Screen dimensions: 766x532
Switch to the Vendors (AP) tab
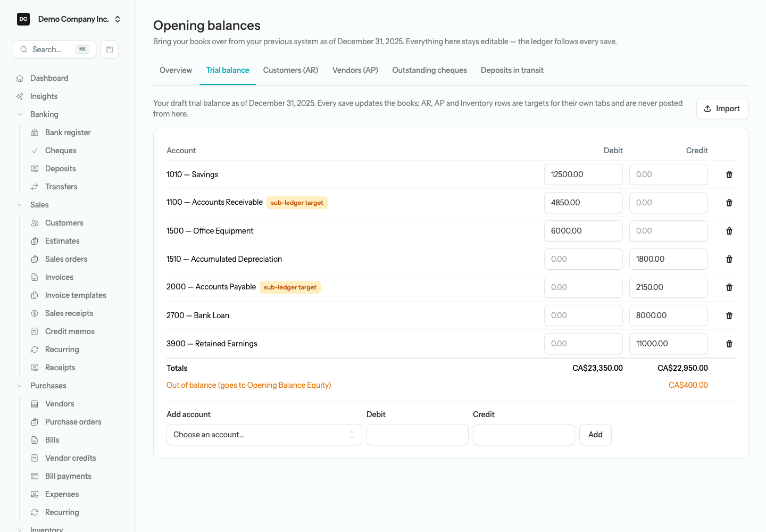pos(355,70)
